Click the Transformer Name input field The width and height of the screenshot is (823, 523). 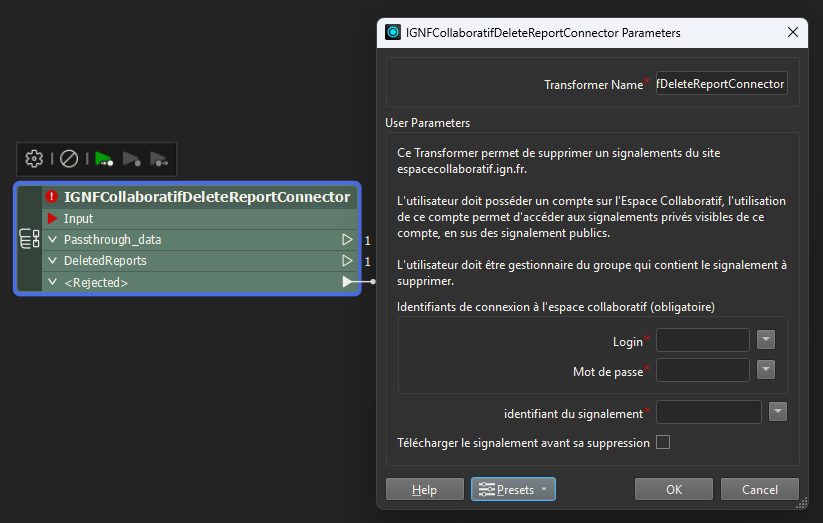tap(722, 83)
